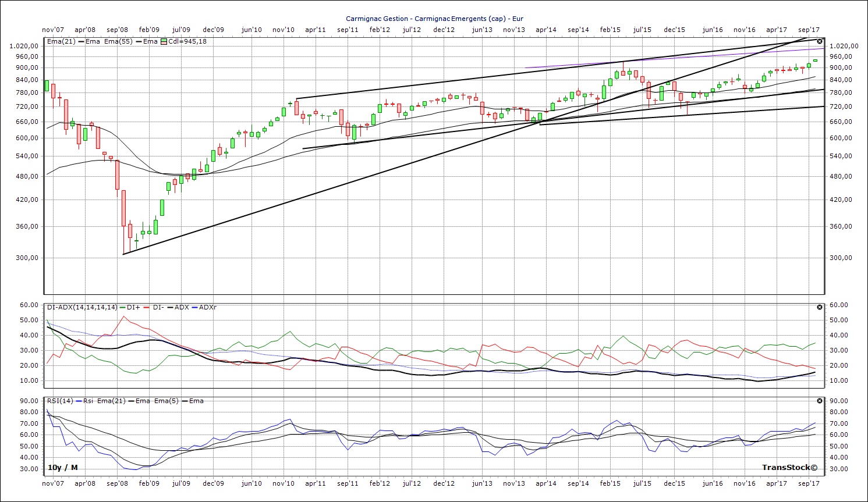
Task: Click the Ema(21) legend label in price panel
Action: 61,41
